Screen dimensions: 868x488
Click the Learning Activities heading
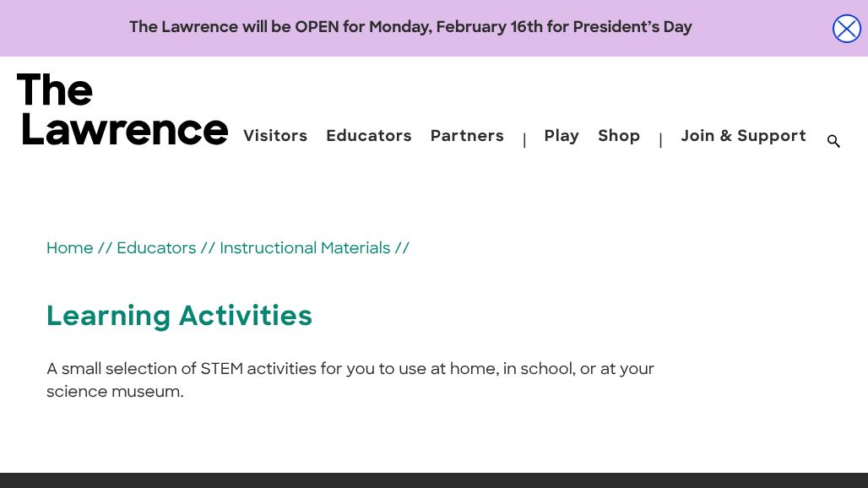[179, 316]
